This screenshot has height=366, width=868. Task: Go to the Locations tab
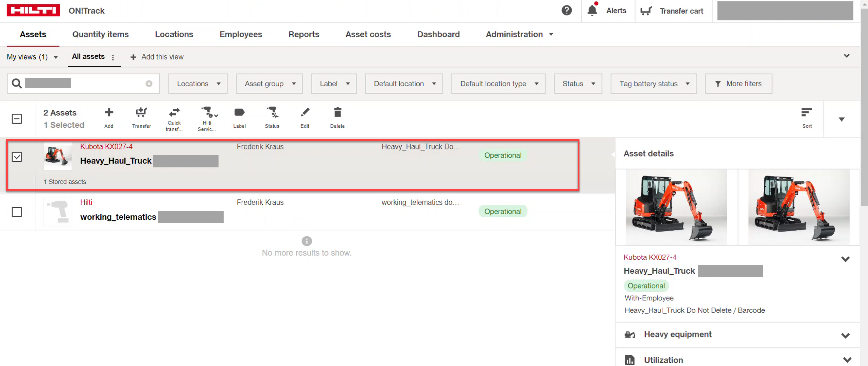point(174,34)
